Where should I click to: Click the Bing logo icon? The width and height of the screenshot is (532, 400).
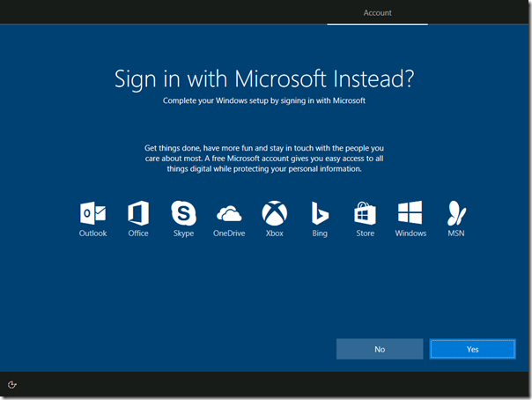(x=320, y=213)
